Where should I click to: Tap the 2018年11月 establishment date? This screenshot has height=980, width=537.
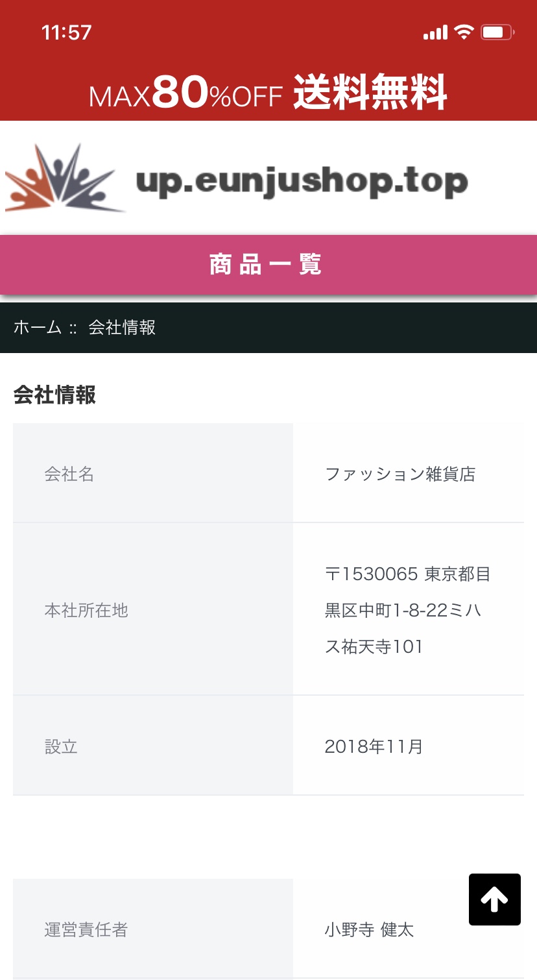pos(374,746)
